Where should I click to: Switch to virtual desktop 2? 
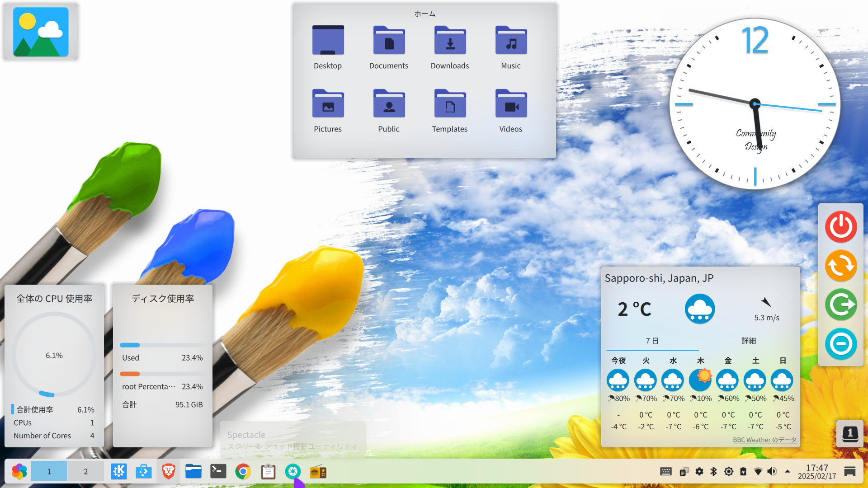(x=86, y=472)
